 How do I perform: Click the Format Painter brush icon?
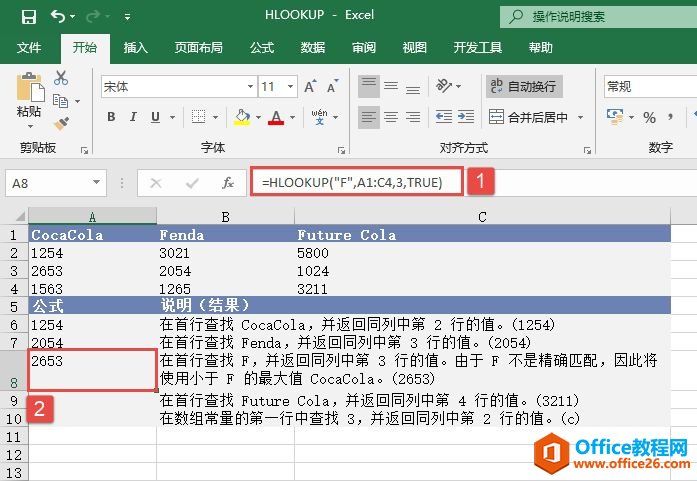(61, 123)
